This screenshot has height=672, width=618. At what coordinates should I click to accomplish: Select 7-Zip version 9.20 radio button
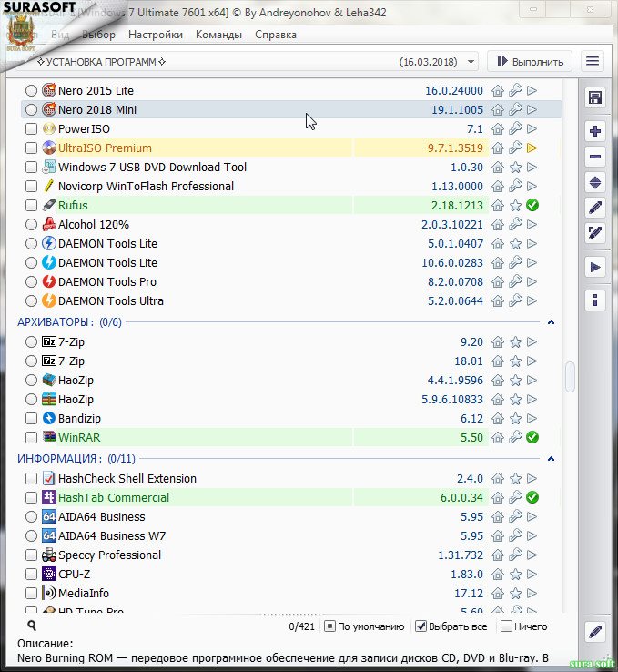click(31, 342)
